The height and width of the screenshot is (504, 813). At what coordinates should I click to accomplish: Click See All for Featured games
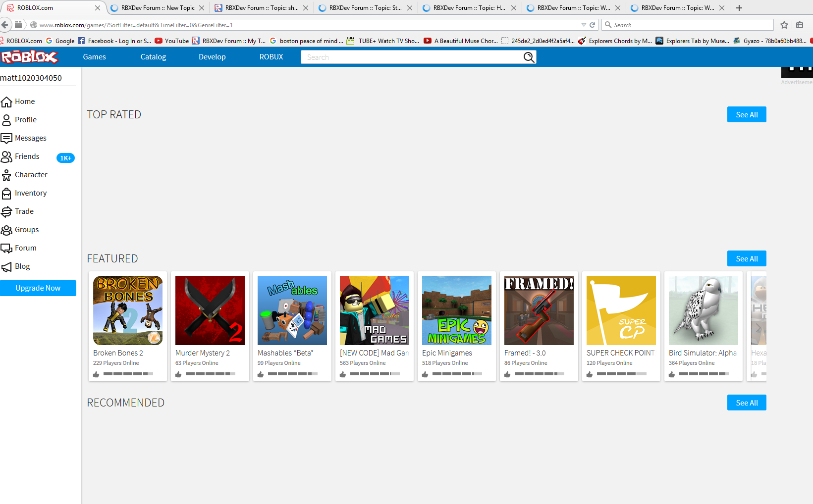click(x=747, y=258)
